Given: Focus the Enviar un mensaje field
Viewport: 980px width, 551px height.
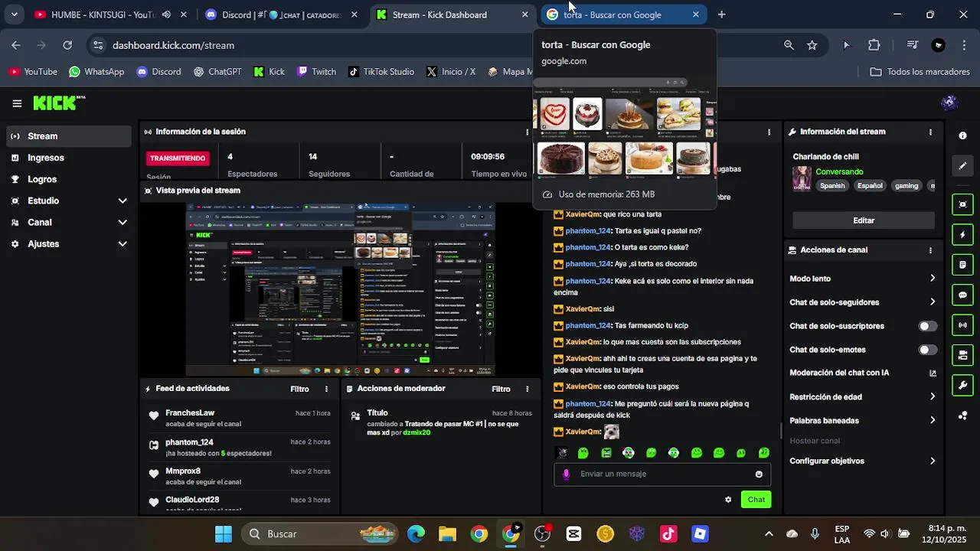Looking at the screenshot, I should pyautogui.click(x=662, y=474).
